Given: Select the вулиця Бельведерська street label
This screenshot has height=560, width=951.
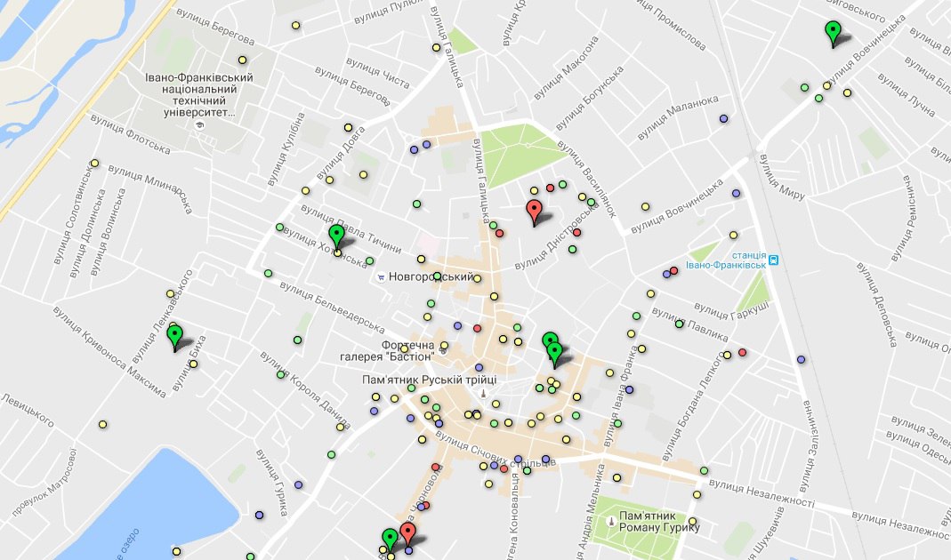Looking at the screenshot, I should tap(332, 308).
